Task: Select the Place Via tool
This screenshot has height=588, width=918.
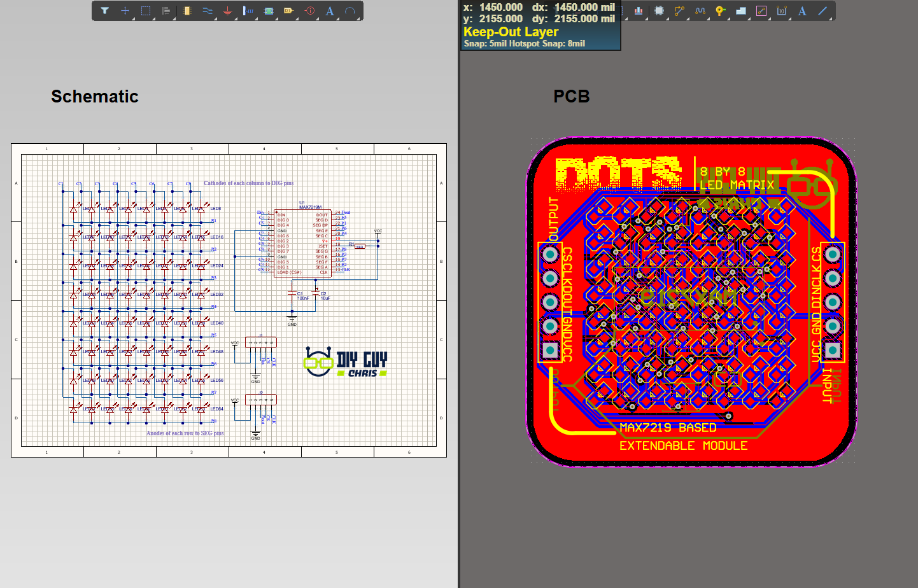Action: coord(720,11)
